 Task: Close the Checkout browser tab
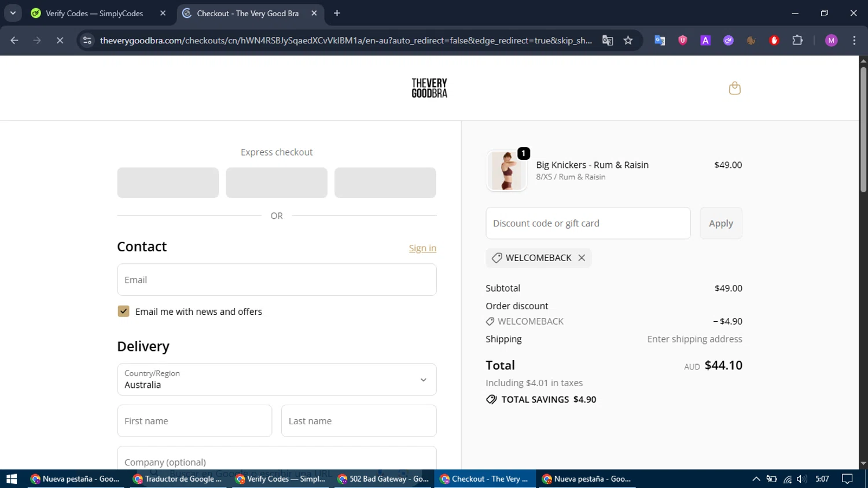point(314,13)
